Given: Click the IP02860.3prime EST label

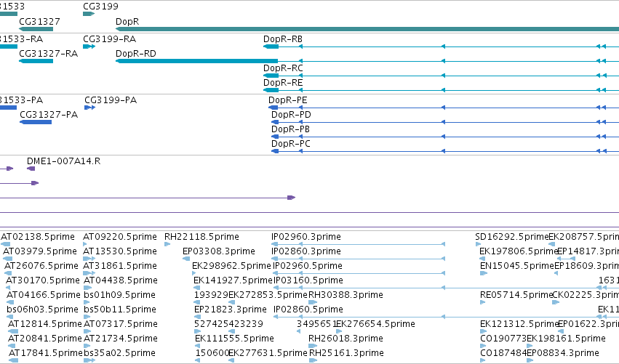Looking at the screenshot, I should pyautogui.click(x=306, y=251).
